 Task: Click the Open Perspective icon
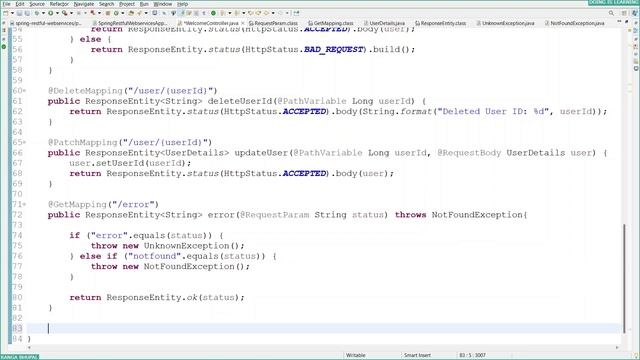[624, 13]
